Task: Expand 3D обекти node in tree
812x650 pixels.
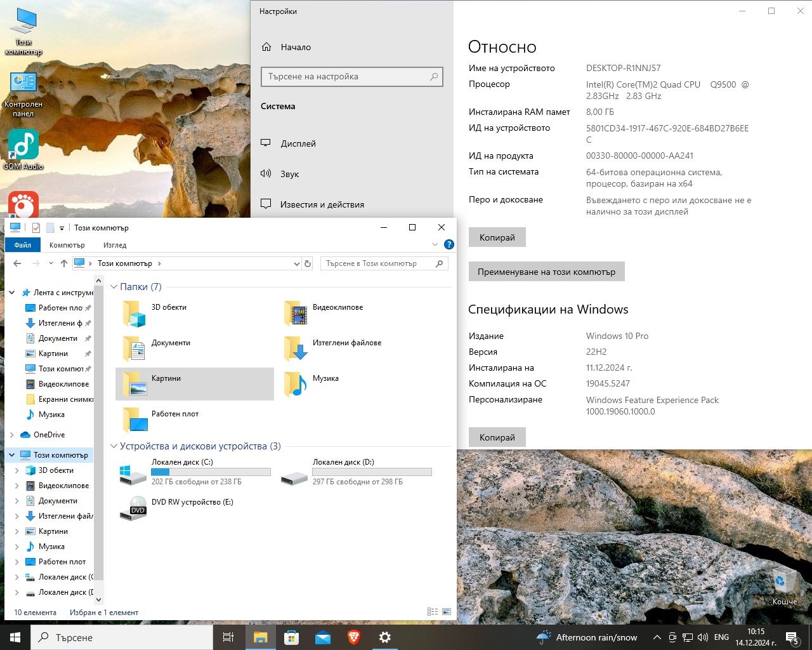Action: click(17, 470)
